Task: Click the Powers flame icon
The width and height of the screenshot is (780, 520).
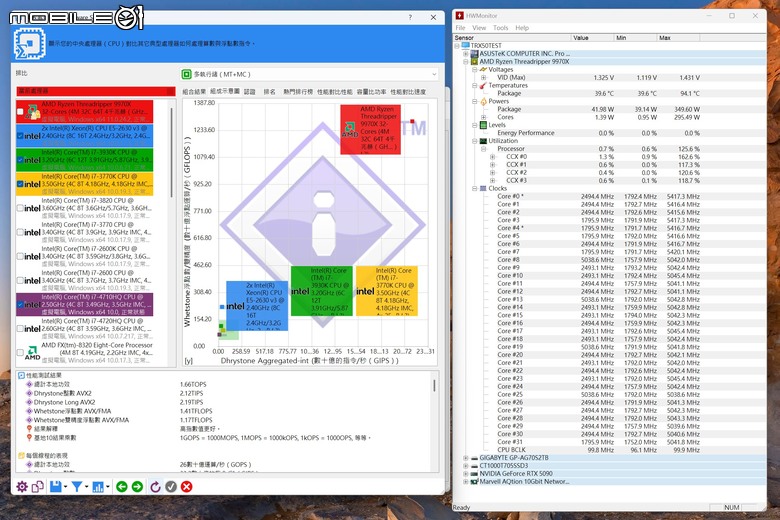Action: click(x=483, y=102)
